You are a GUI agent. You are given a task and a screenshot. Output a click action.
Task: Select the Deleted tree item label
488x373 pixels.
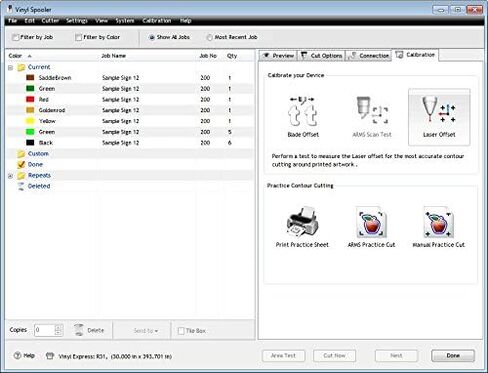39,186
